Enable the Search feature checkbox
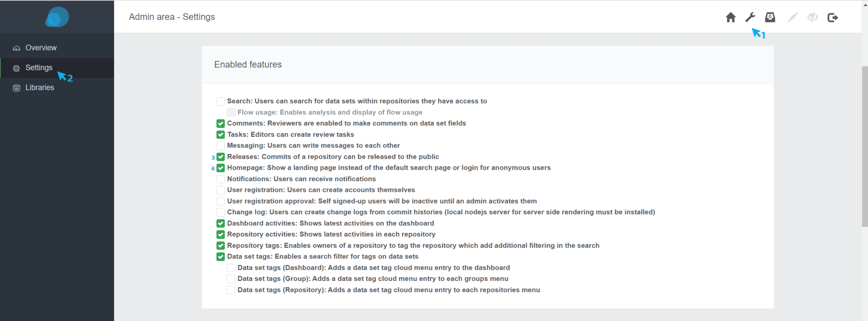Viewport: 868px width, 321px height. point(220,101)
